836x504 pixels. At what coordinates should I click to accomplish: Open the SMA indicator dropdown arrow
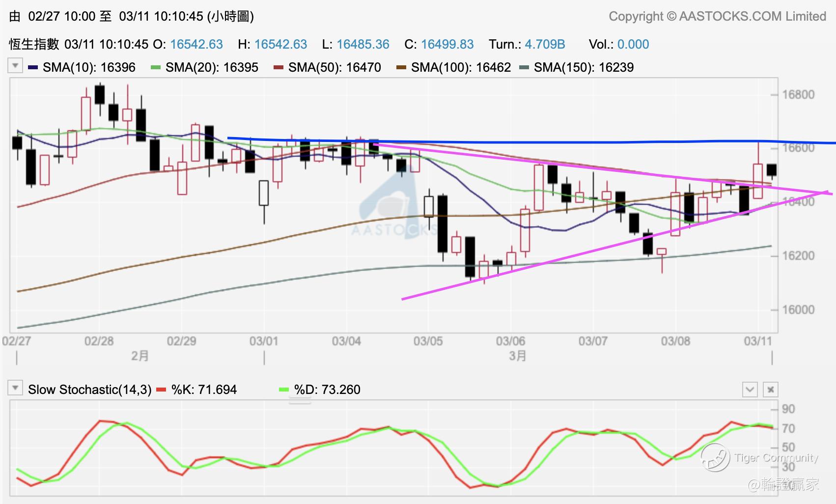click(15, 66)
